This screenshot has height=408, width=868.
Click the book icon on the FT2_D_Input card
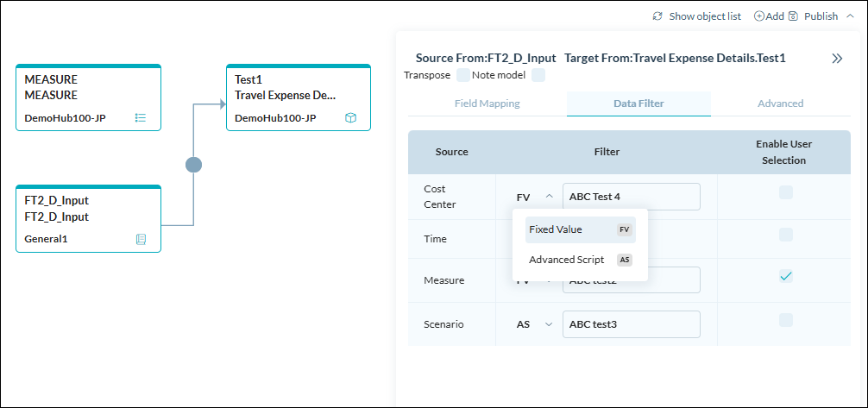[142, 239]
